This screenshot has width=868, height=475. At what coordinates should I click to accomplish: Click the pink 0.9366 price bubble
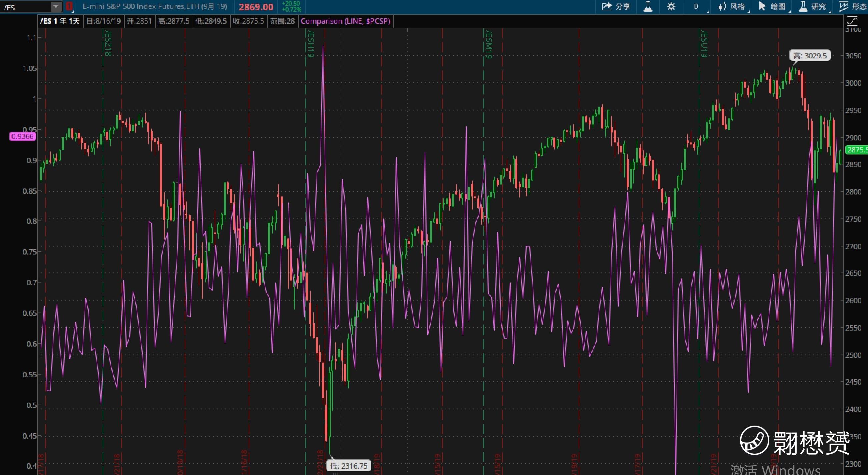pyautogui.click(x=22, y=136)
